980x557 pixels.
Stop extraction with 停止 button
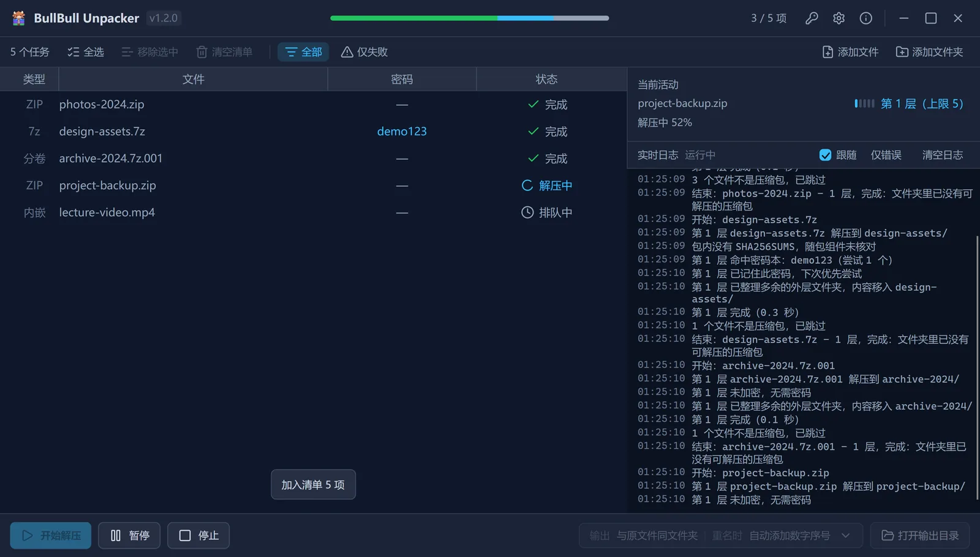pos(198,536)
